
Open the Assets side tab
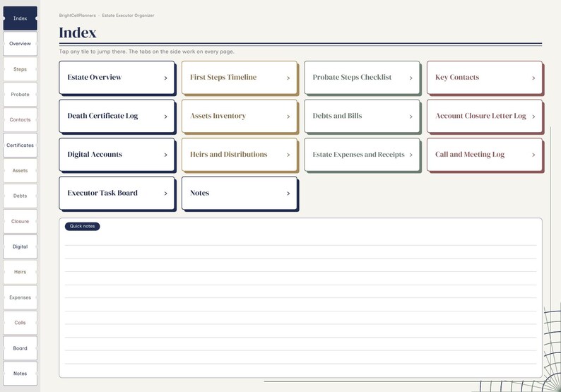point(20,171)
